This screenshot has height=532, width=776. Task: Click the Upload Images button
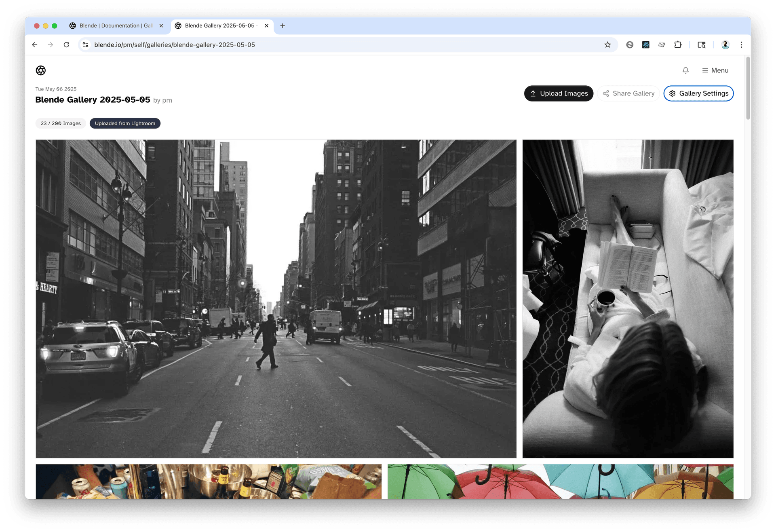click(x=559, y=93)
